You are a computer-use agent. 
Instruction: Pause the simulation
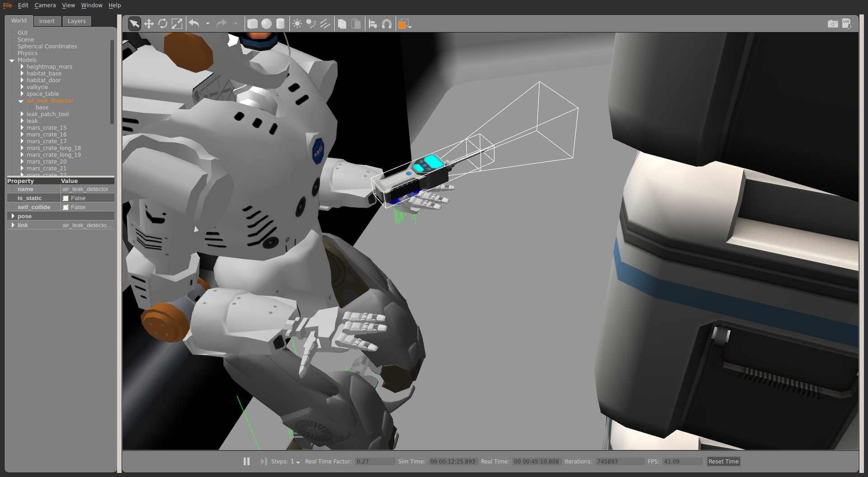point(246,461)
